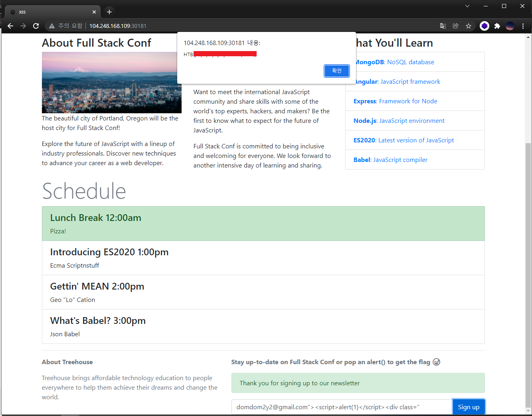Click the Geo "Lo" Cation speaker text

coord(73,300)
